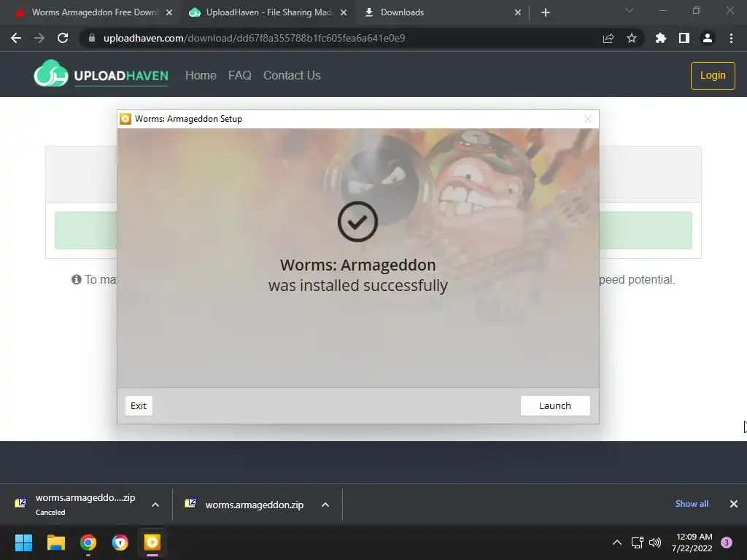Click the info icon beside the "To ma" speed notice

(76, 279)
